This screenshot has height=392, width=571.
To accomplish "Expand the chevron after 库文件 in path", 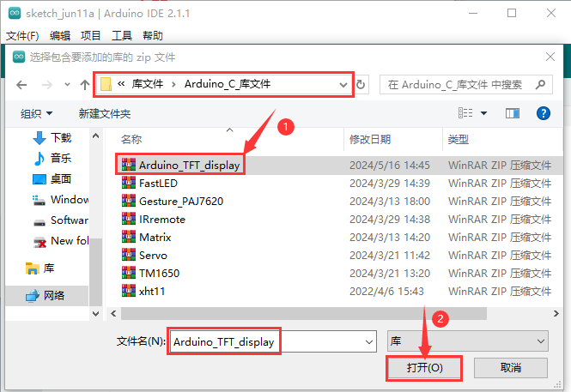I will 173,84.
